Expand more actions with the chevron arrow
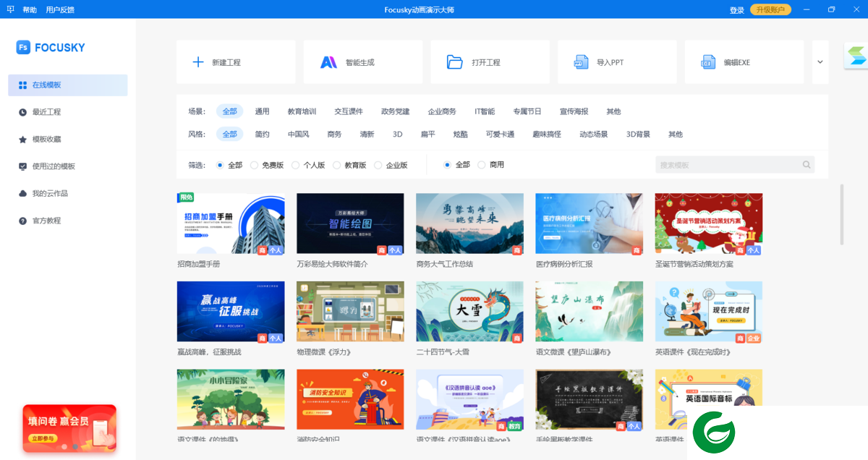 point(820,62)
